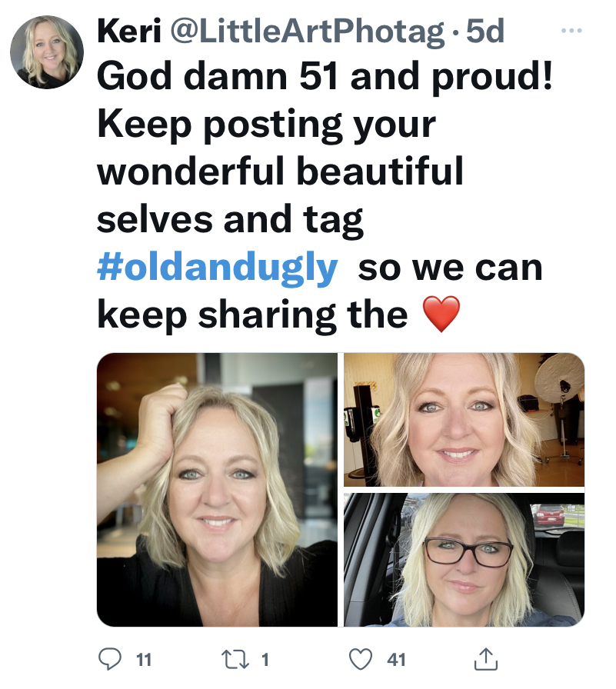
Task: Click the like count 41
Action: tap(396, 660)
